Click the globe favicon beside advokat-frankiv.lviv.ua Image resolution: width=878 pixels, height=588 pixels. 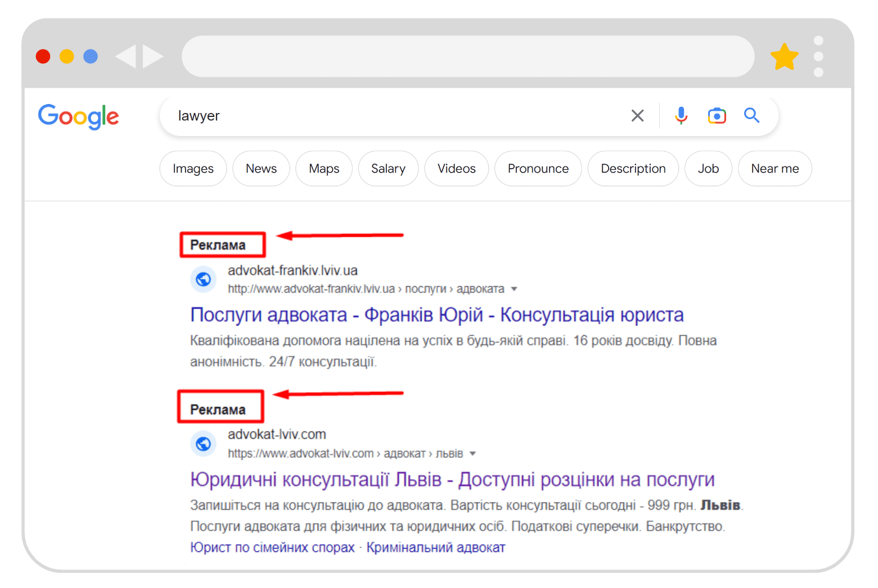click(203, 279)
